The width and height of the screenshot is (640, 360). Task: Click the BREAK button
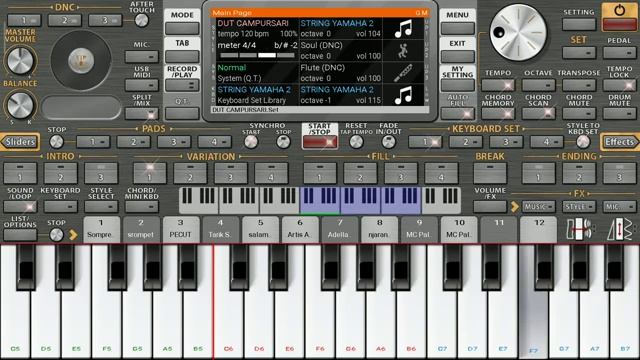coord(490,173)
